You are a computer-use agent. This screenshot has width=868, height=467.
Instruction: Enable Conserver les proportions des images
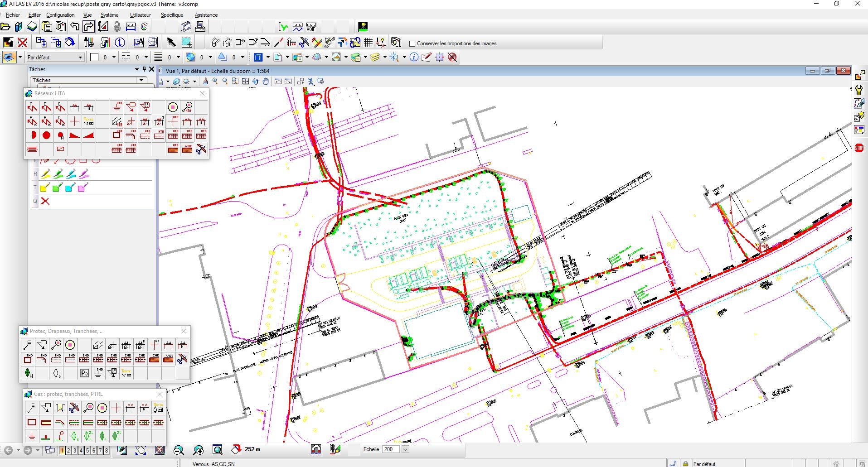coord(412,43)
